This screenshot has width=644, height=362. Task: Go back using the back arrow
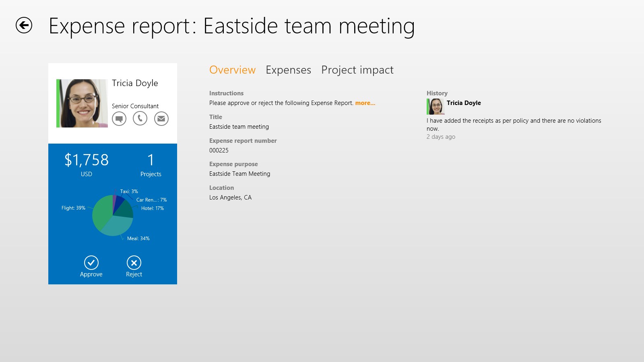24,25
